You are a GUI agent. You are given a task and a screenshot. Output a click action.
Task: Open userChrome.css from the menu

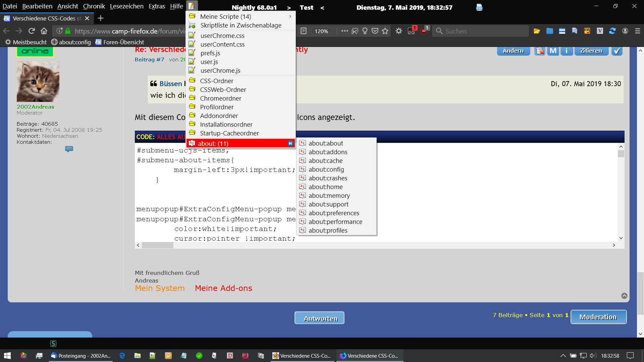click(x=222, y=36)
